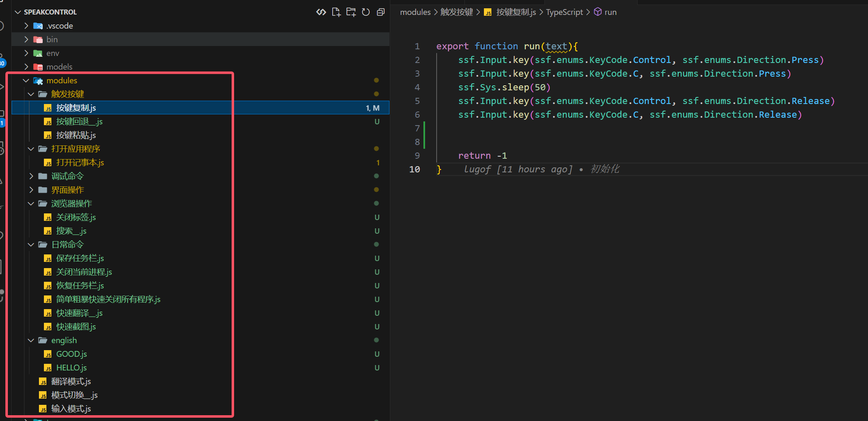The height and width of the screenshot is (421, 868).
Task: Collapse the english folder
Action: [x=31, y=340]
